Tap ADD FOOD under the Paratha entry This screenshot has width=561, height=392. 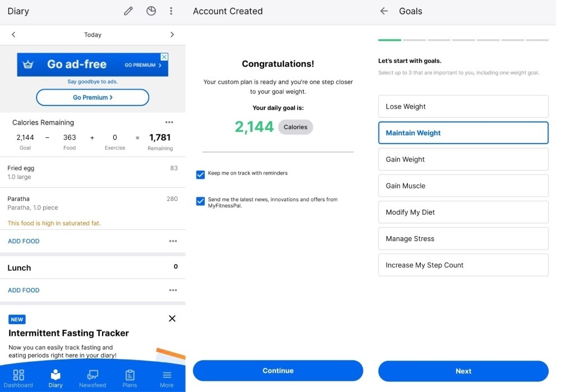coord(23,241)
